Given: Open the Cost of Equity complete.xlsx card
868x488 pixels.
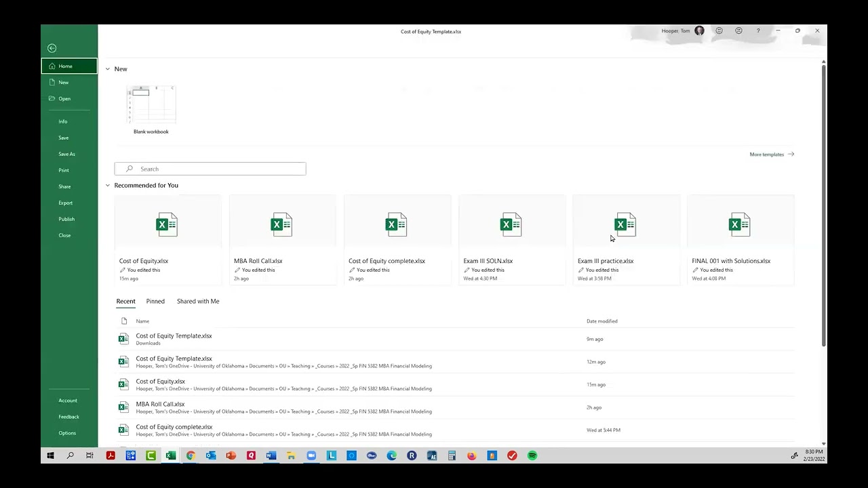Looking at the screenshot, I should coord(397,239).
